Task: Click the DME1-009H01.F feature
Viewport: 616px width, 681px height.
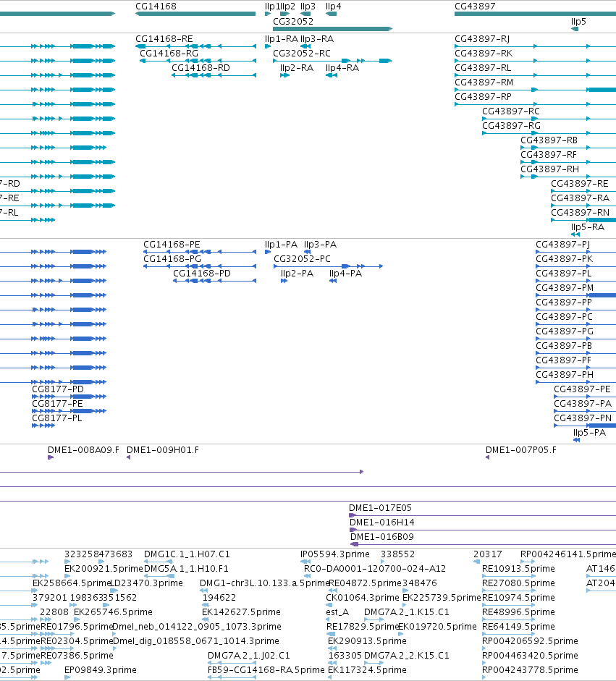Action: pyautogui.click(x=129, y=457)
